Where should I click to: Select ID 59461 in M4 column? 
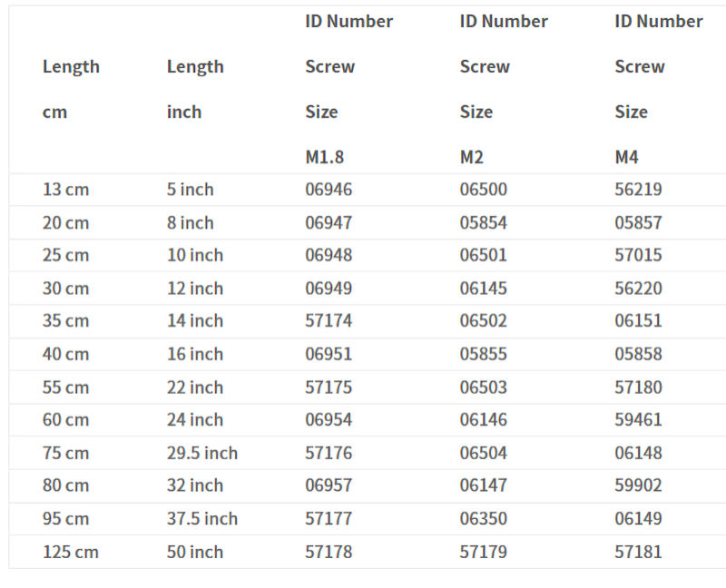[638, 419]
